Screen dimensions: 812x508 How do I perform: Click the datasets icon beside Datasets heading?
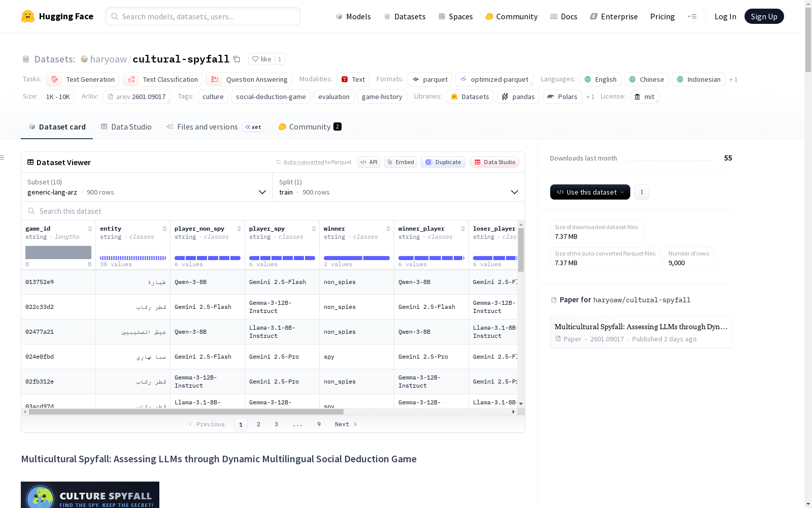pyautogui.click(x=26, y=59)
